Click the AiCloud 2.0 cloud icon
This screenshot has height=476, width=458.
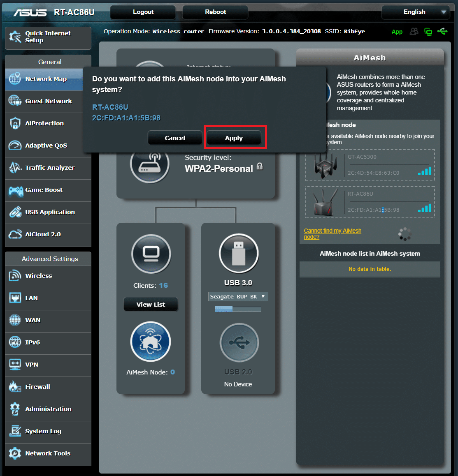(x=15, y=234)
